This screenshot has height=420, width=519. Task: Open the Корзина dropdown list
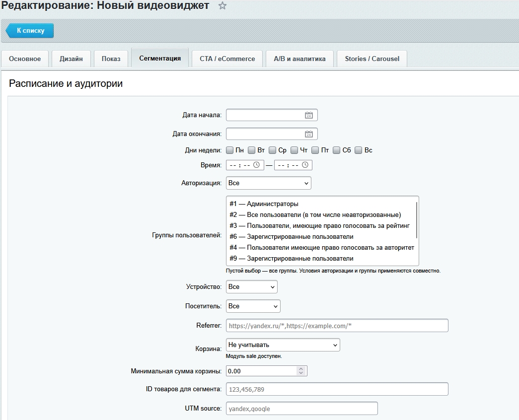(283, 345)
